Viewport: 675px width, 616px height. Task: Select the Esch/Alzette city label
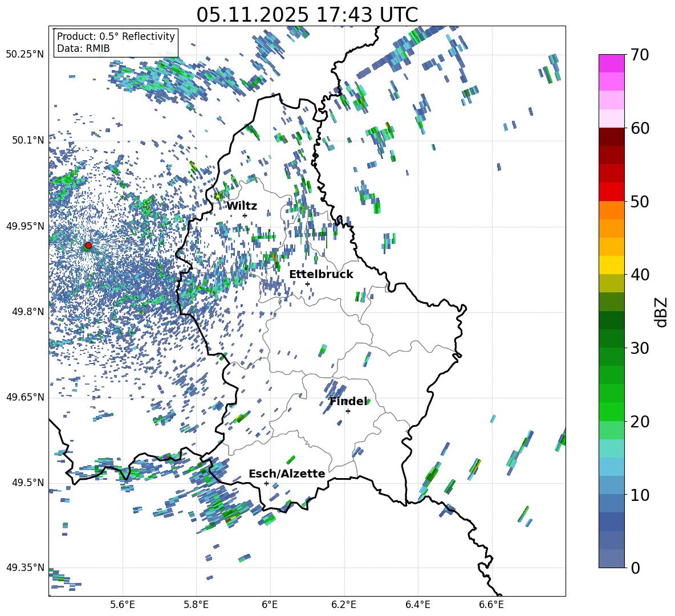[x=287, y=474]
